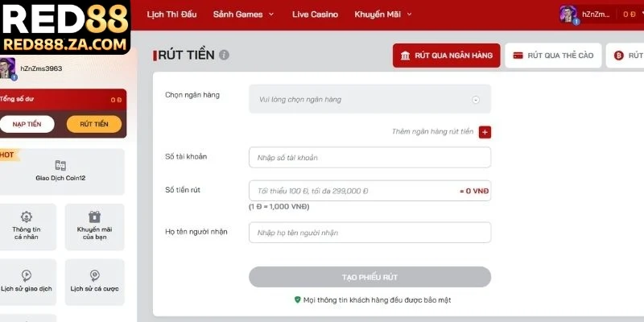Click the header balance 0 Đ

click(x=630, y=14)
